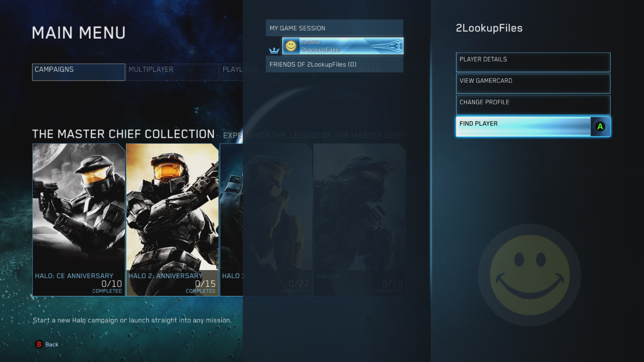Click the 'Start a new Halo campaign' description

point(132,320)
